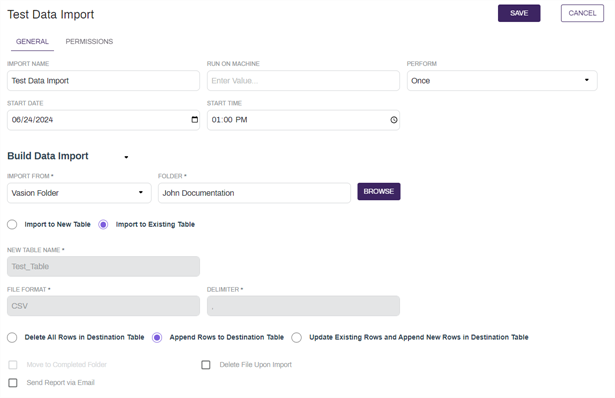Screen dimensions: 615x398
Task: Select Import to Existing Table option
Action: tap(103, 224)
